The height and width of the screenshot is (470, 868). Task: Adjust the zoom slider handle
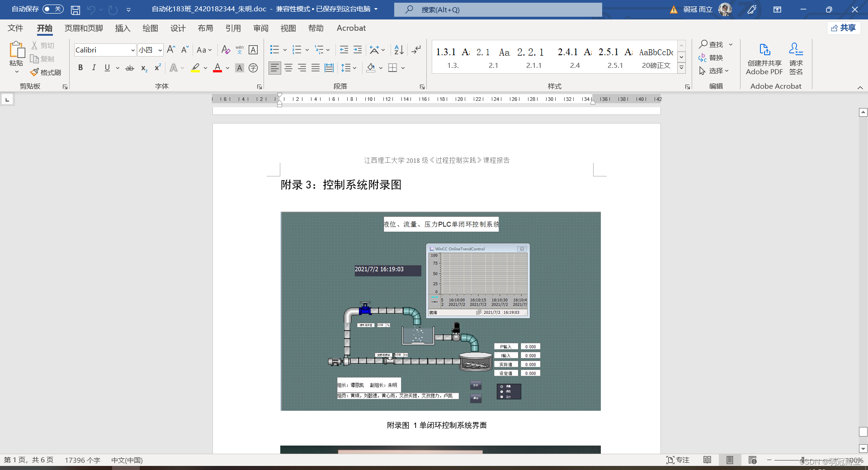click(x=802, y=460)
